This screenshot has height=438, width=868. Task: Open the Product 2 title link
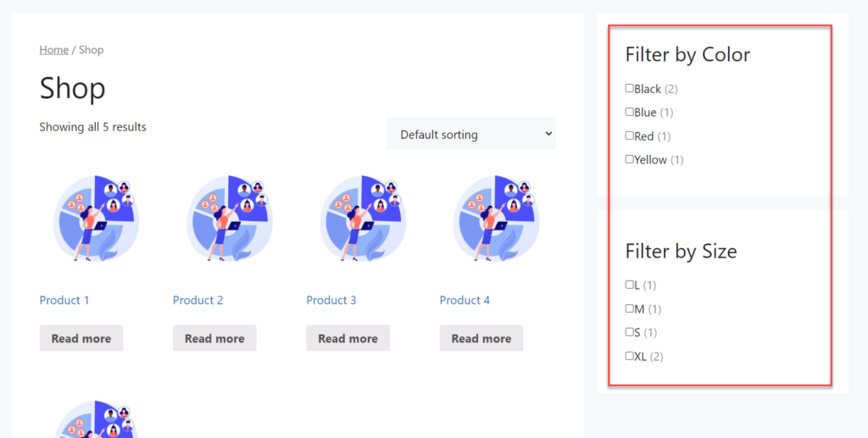(198, 300)
